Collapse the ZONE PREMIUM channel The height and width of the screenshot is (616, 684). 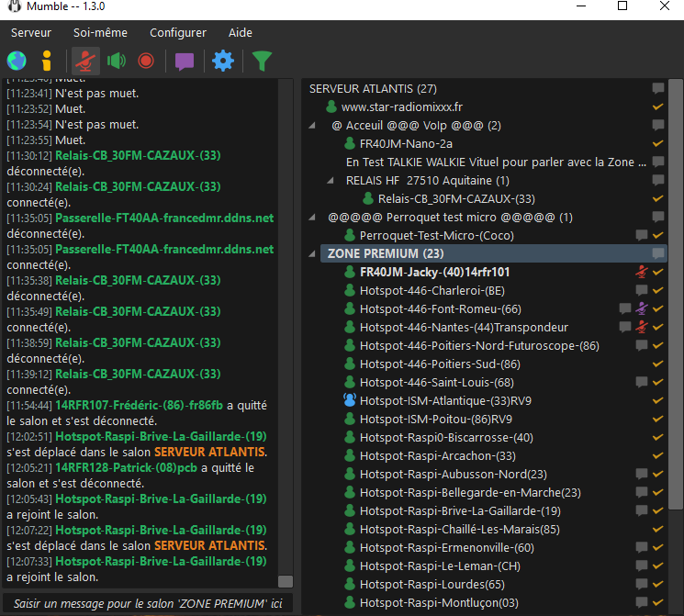[x=312, y=254]
